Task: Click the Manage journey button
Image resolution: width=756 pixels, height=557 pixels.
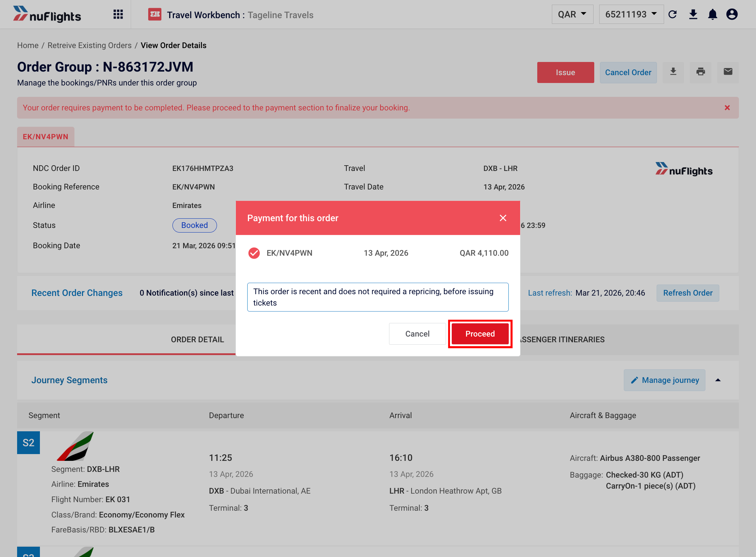Action: [x=664, y=380]
